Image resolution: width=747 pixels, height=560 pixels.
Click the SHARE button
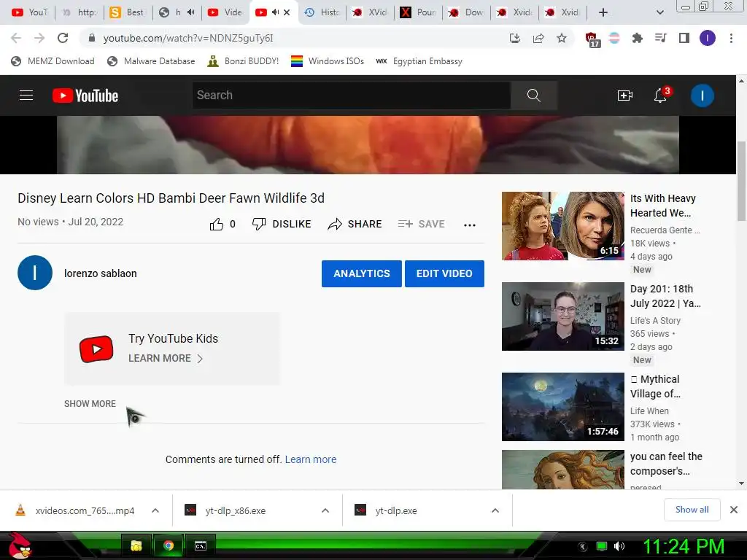355,224
